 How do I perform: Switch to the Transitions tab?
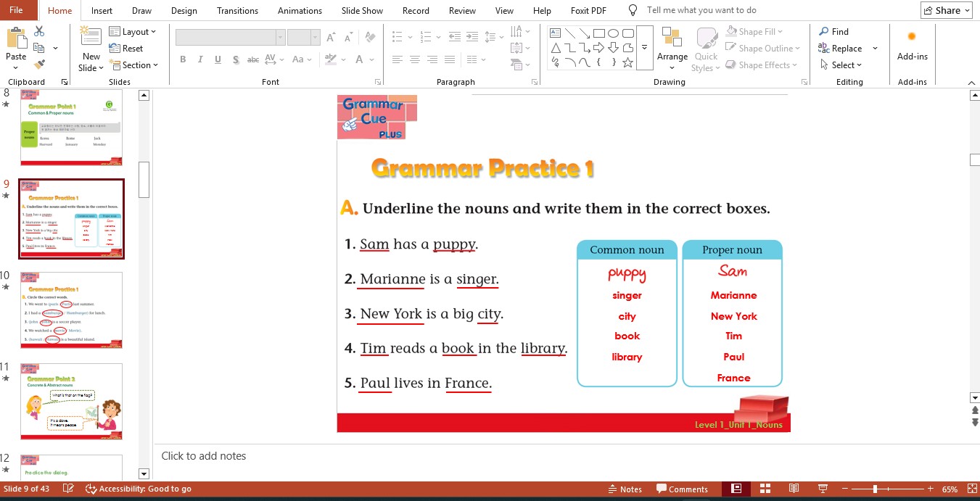point(237,11)
